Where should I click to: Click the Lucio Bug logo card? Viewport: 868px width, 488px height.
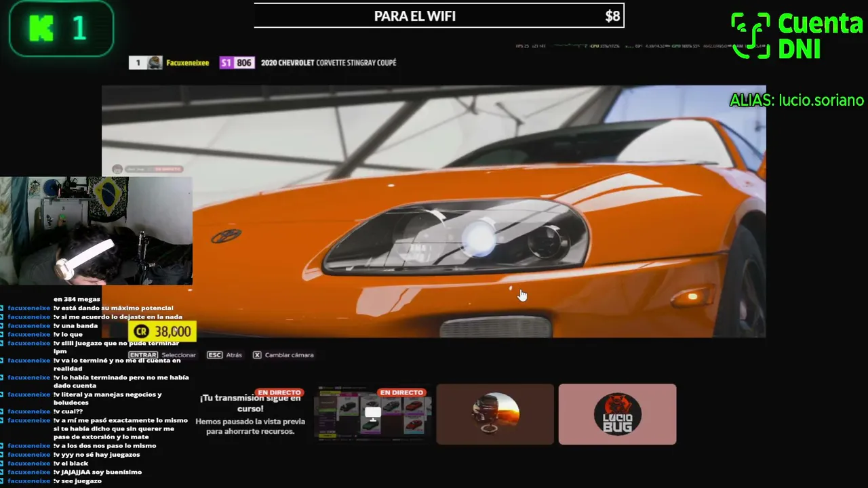617,414
